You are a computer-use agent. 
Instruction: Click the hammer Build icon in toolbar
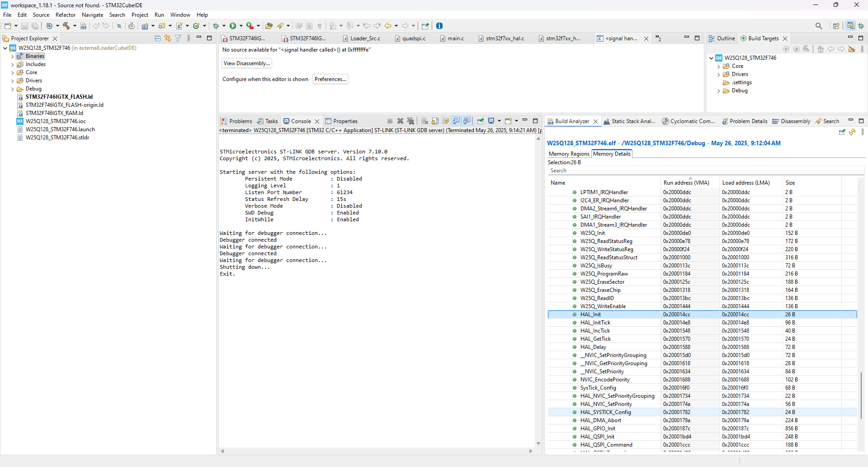(x=66, y=26)
